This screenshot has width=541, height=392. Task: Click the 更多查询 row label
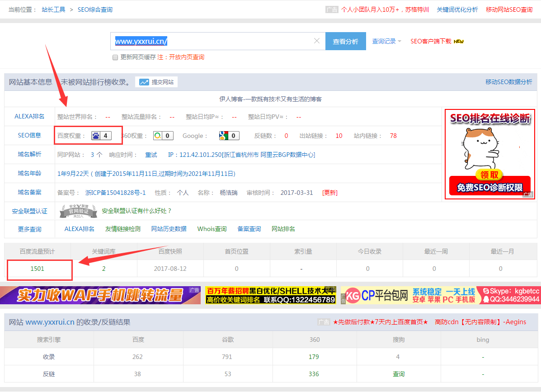pyautogui.click(x=29, y=229)
